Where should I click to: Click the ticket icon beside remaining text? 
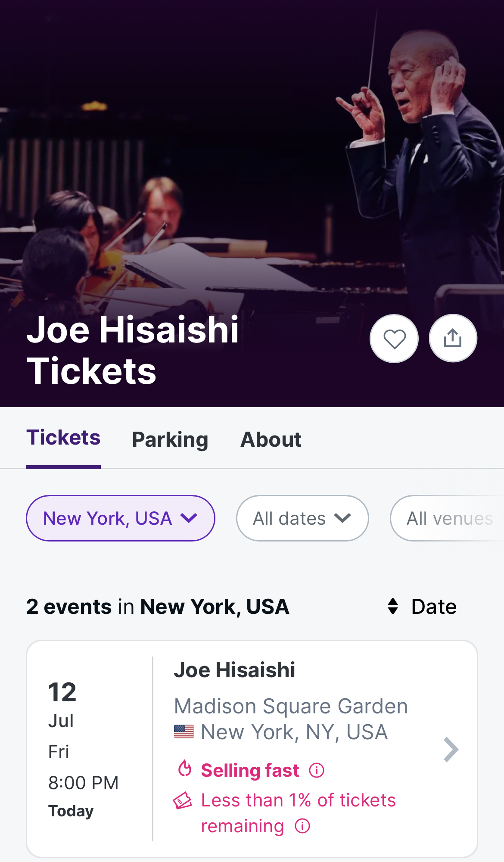pos(183,801)
